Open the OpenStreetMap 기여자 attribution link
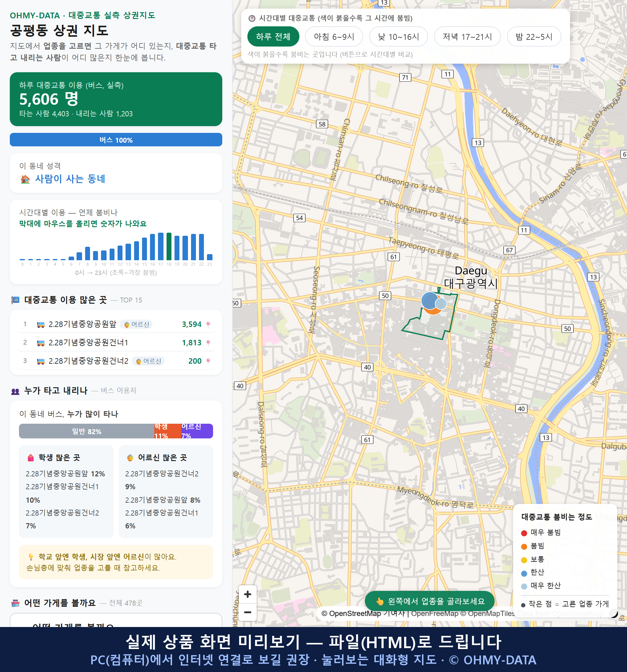The width and height of the screenshot is (627, 672). click(x=363, y=614)
